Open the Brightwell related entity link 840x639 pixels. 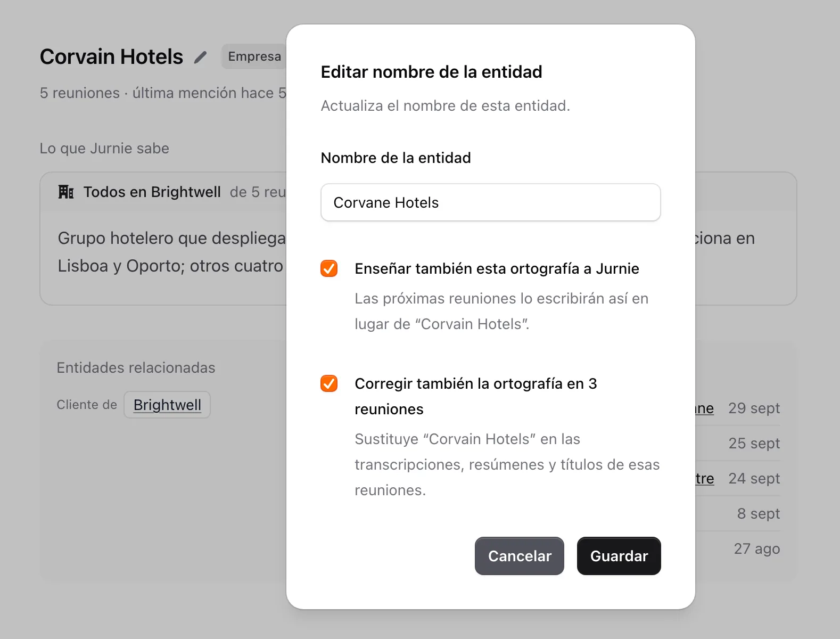pos(167,405)
